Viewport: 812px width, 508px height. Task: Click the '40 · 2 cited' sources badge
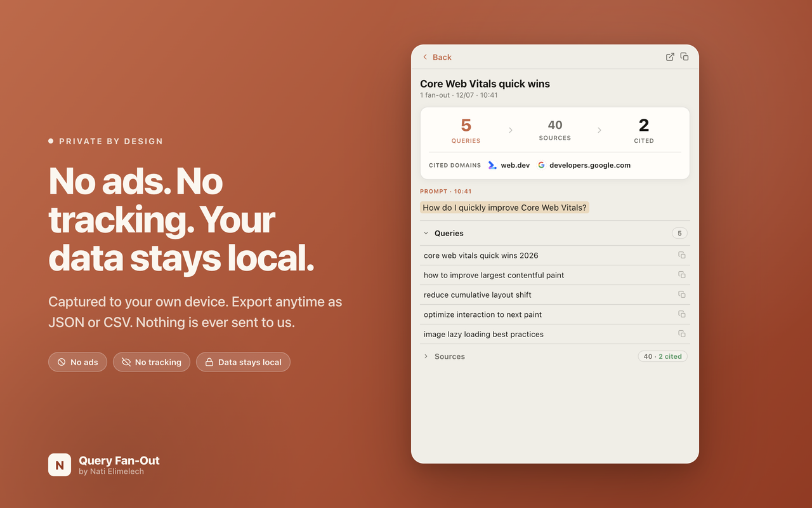[662, 356]
